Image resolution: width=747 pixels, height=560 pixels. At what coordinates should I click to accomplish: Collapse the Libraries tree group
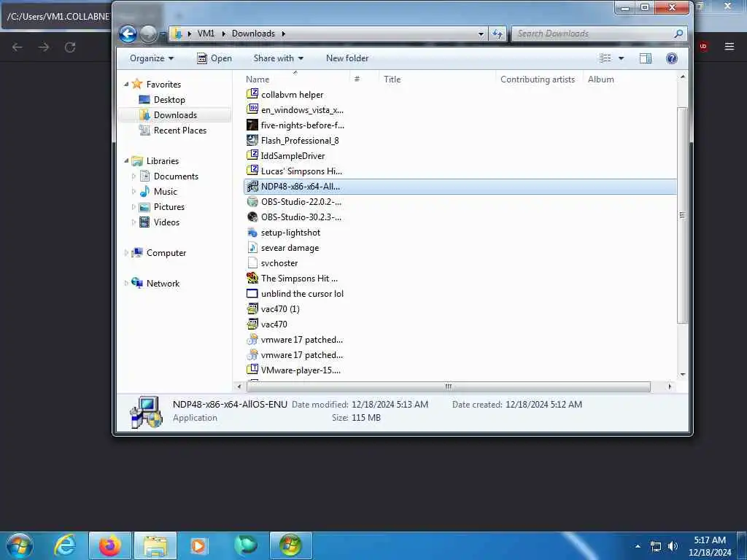[126, 161]
